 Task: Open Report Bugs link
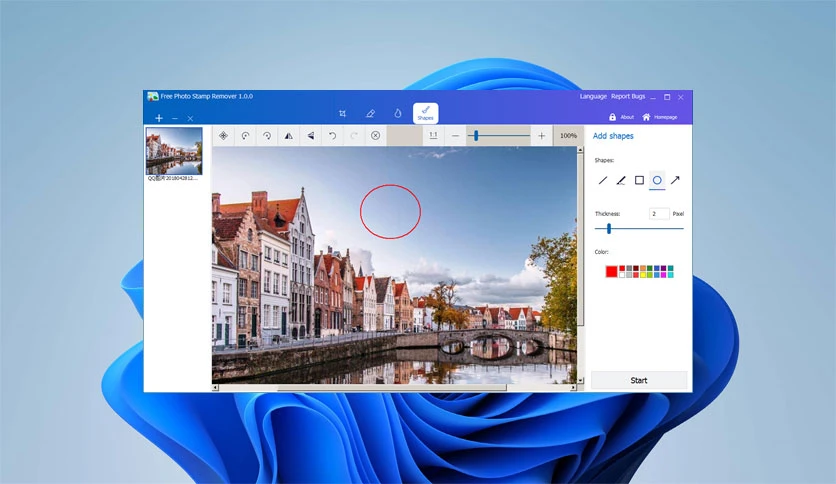tap(628, 96)
